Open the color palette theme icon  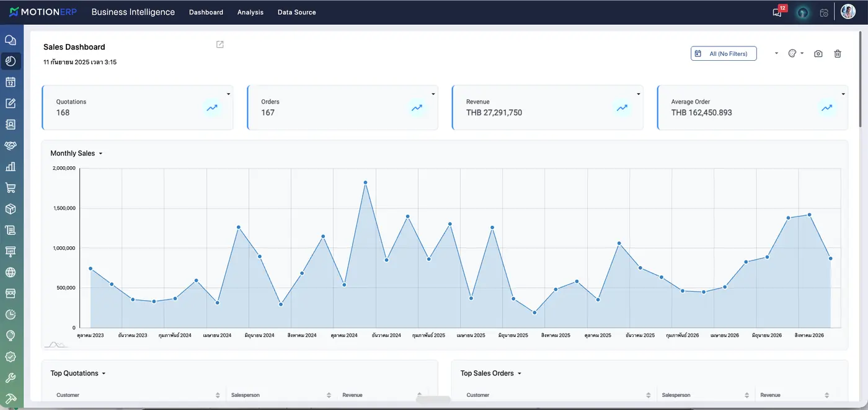792,53
